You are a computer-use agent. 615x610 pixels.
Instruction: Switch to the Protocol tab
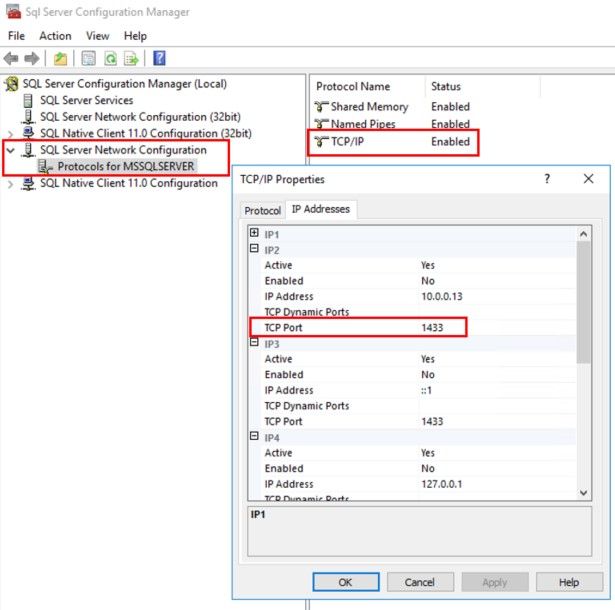pyautogui.click(x=263, y=211)
